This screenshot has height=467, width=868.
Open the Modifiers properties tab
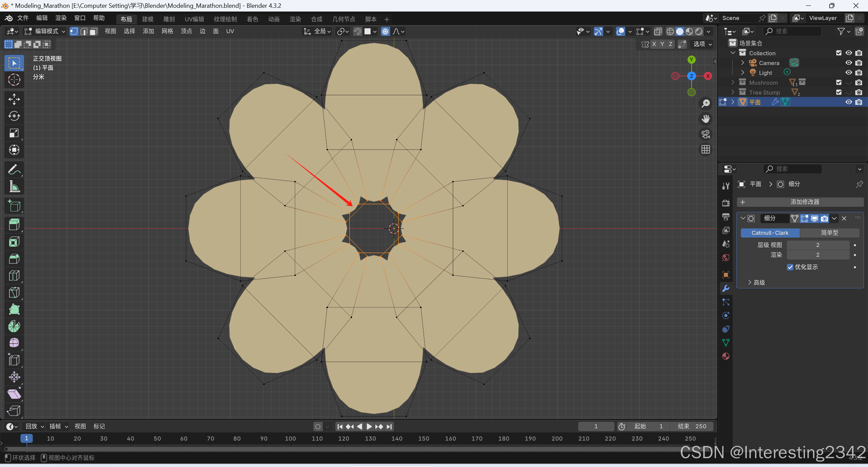[x=726, y=288]
